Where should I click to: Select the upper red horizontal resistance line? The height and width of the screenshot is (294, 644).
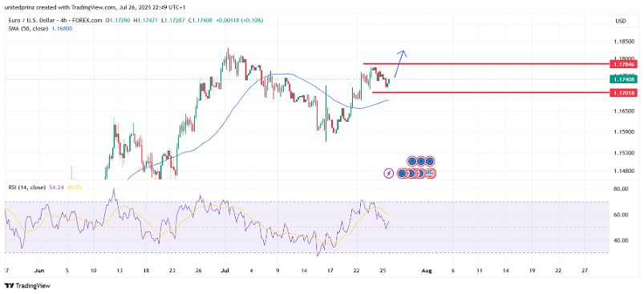(486, 64)
